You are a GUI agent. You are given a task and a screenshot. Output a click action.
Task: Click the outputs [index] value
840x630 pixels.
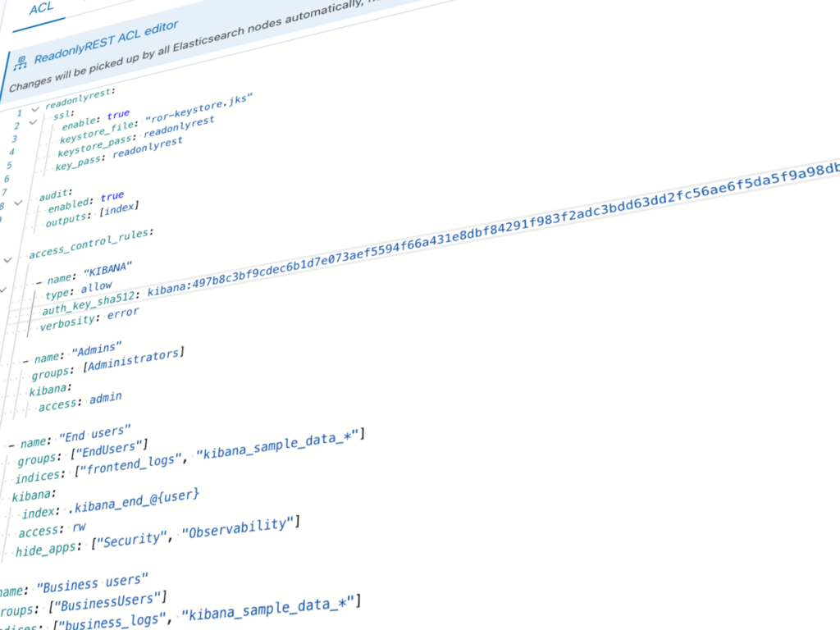[119, 209]
